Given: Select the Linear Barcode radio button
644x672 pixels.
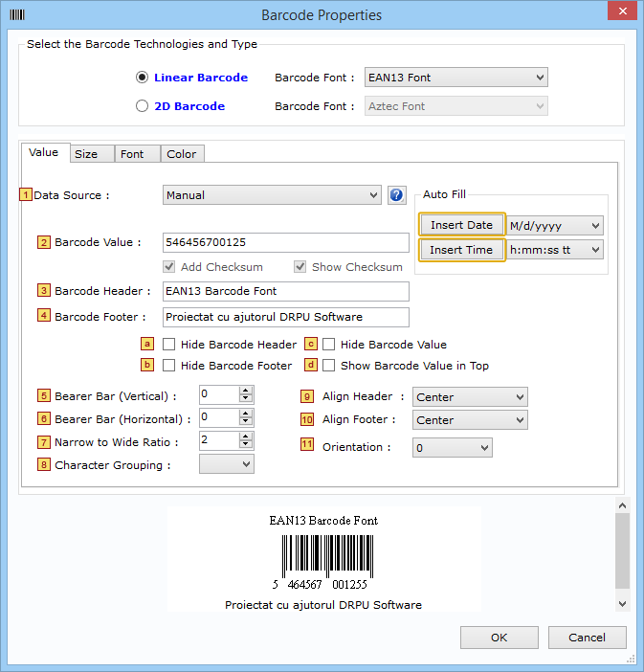Looking at the screenshot, I should [142, 78].
